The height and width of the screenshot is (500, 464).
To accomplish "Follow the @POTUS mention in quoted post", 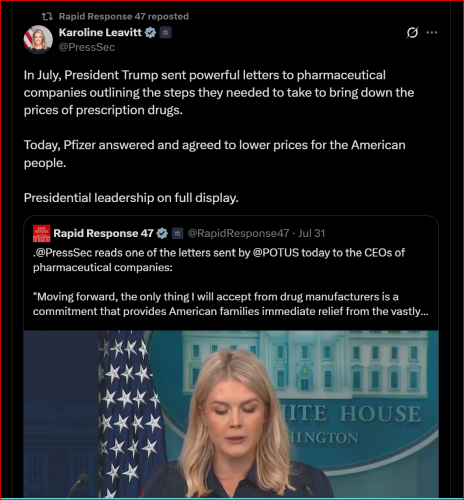I will (276, 253).
